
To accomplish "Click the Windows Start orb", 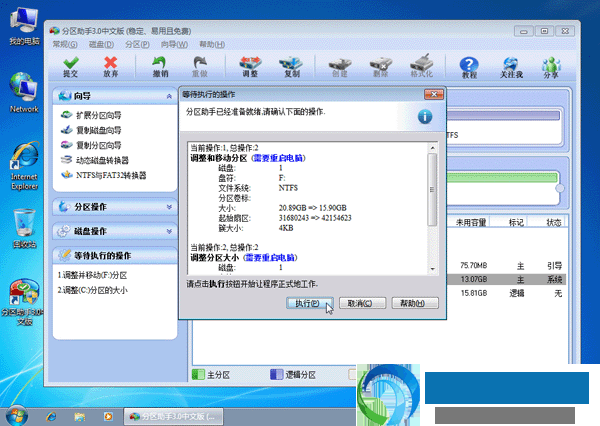I will coord(16,416).
